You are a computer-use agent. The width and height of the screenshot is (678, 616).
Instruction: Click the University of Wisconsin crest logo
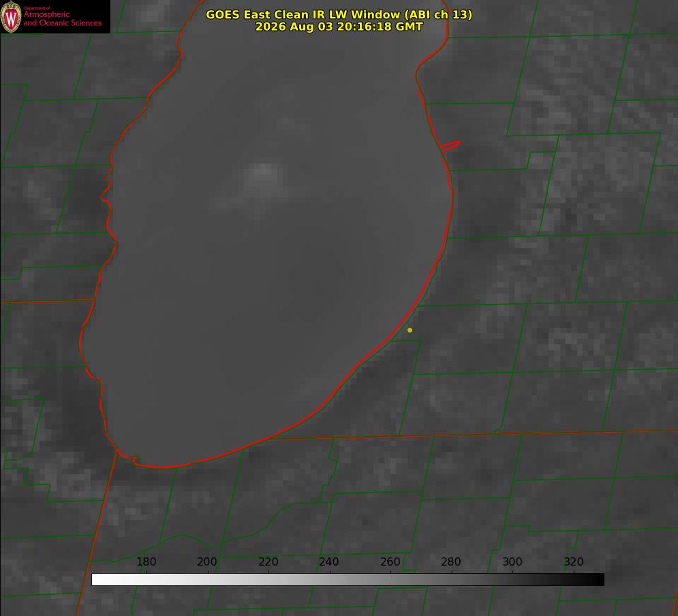(x=11, y=16)
